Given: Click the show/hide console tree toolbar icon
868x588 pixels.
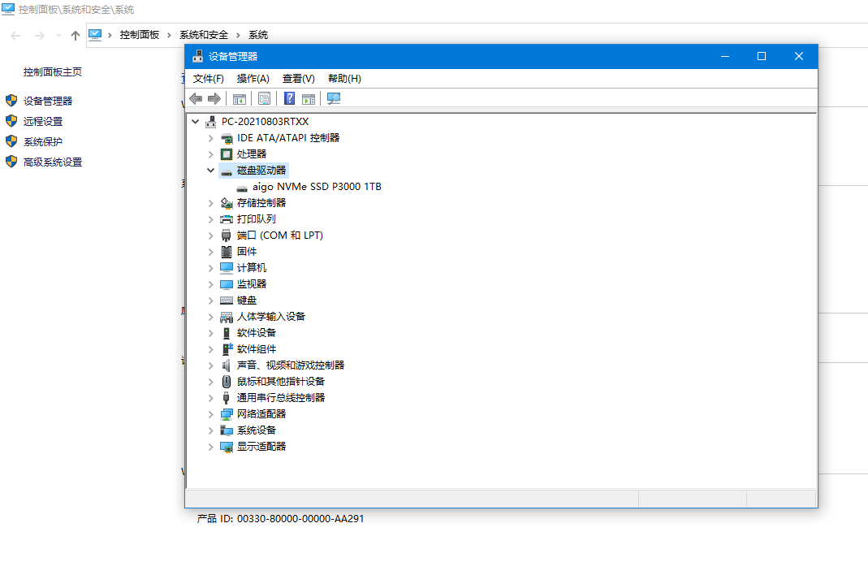Looking at the screenshot, I should point(240,99).
